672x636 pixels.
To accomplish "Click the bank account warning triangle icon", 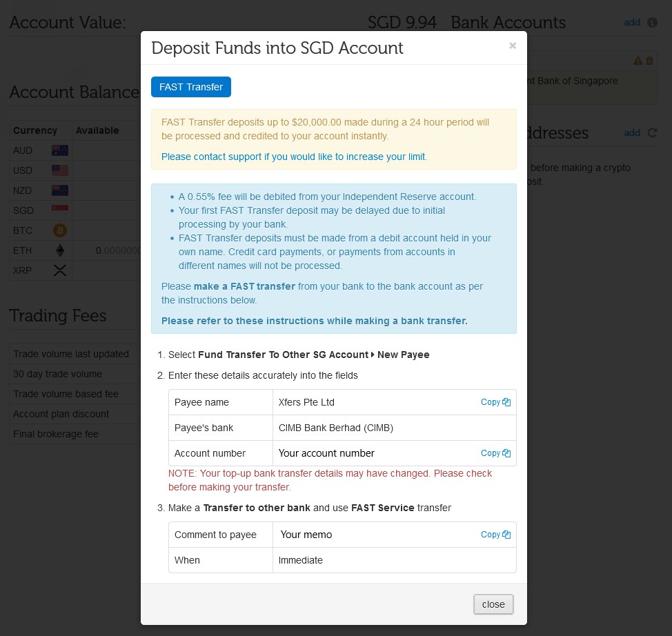I will click(x=638, y=61).
